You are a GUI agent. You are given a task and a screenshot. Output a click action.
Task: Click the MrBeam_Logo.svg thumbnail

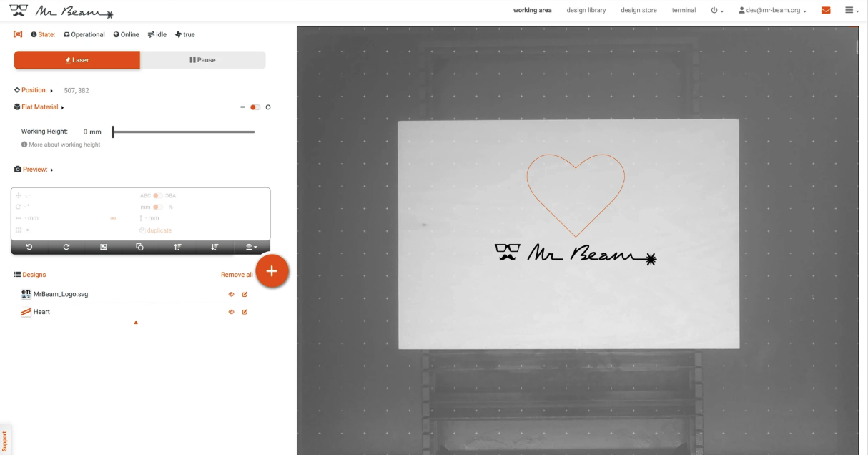[26, 294]
